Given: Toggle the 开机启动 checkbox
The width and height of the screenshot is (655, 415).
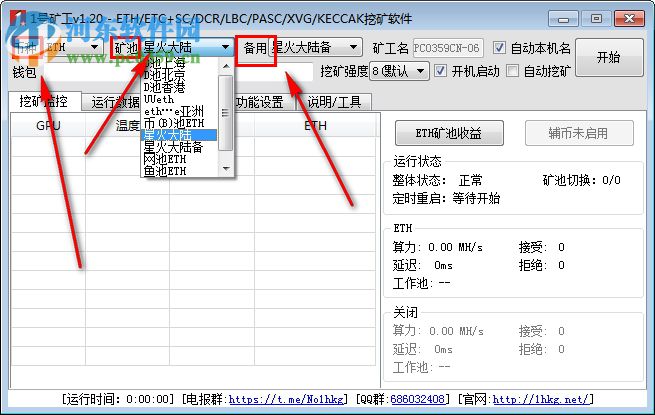Looking at the screenshot, I should 440,71.
